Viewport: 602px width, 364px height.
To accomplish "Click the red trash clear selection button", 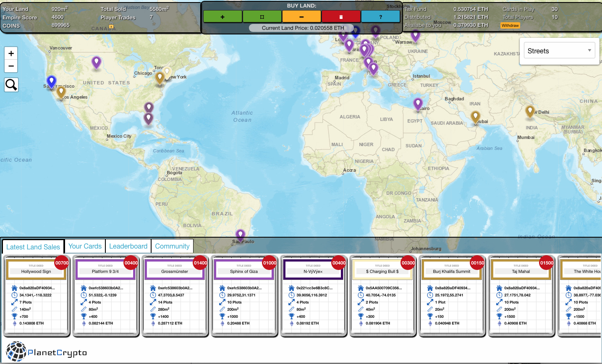I will pos(341,17).
